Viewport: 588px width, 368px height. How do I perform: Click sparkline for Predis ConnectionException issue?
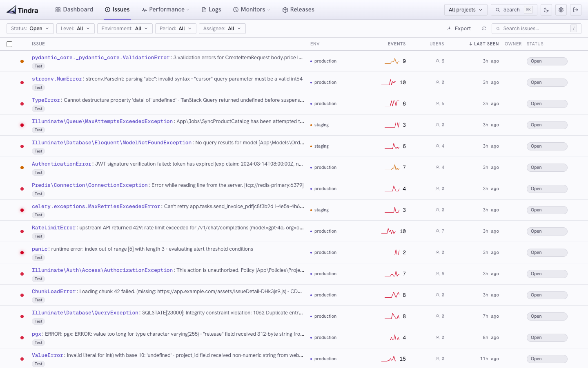point(392,188)
